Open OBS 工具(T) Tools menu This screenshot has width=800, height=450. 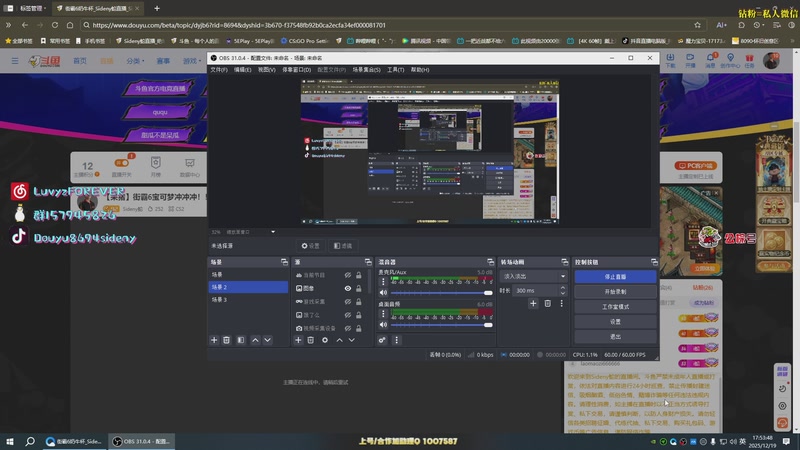click(395, 69)
